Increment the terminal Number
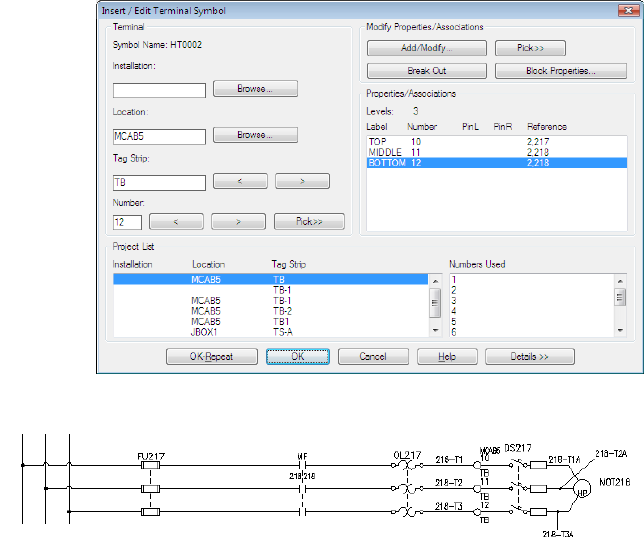Viewport: 644px width, 545px height. (238, 221)
